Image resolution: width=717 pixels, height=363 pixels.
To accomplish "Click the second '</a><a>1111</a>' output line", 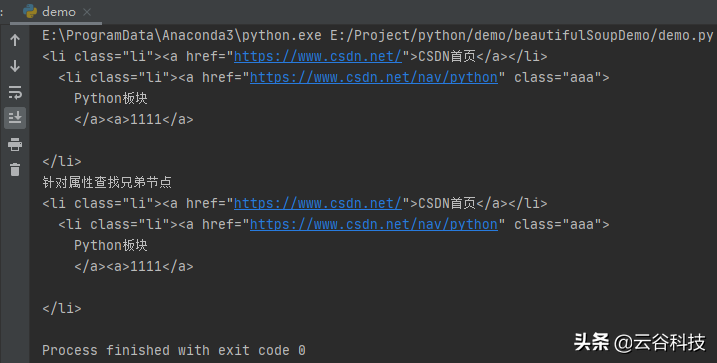I will (x=134, y=266).
